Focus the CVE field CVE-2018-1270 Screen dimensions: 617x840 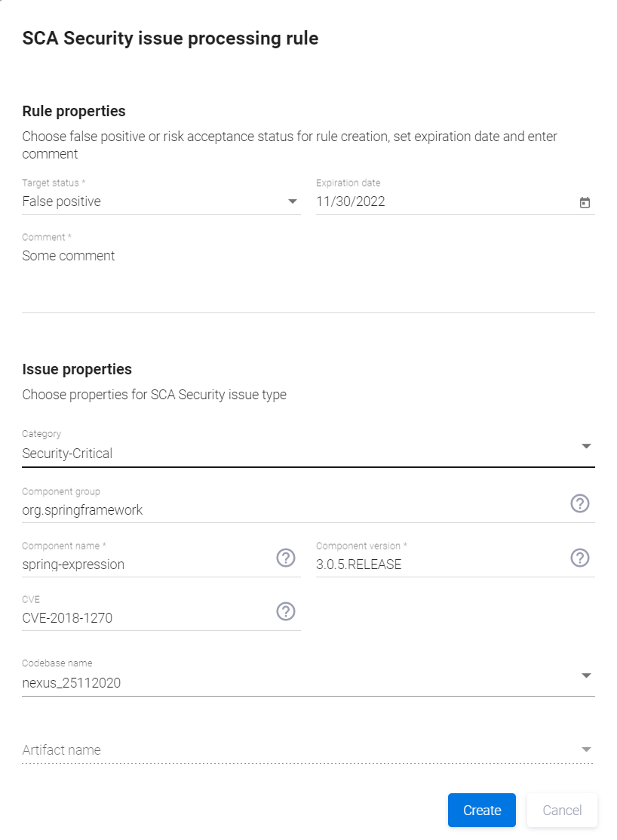click(x=143, y=619)
